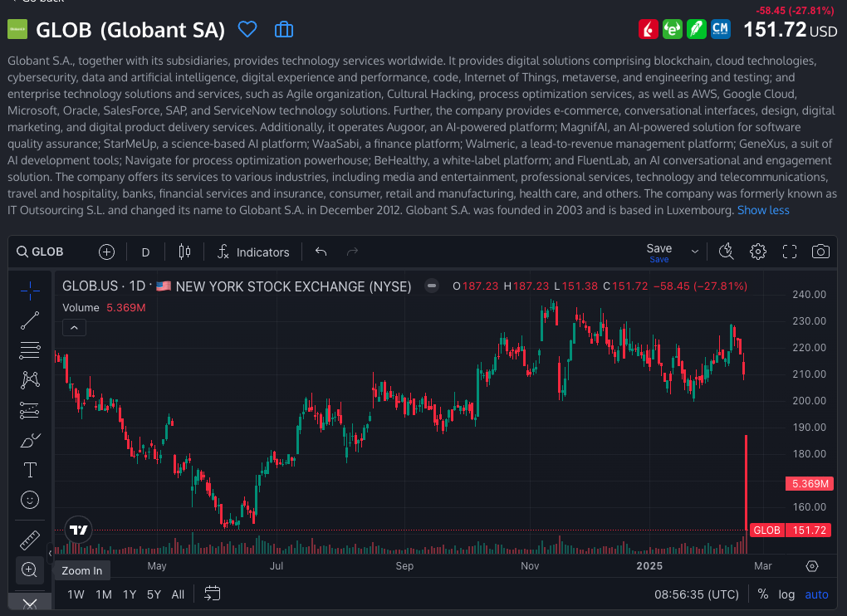
Task: Select the crosshair cursor tool
Action: point(30,291)
